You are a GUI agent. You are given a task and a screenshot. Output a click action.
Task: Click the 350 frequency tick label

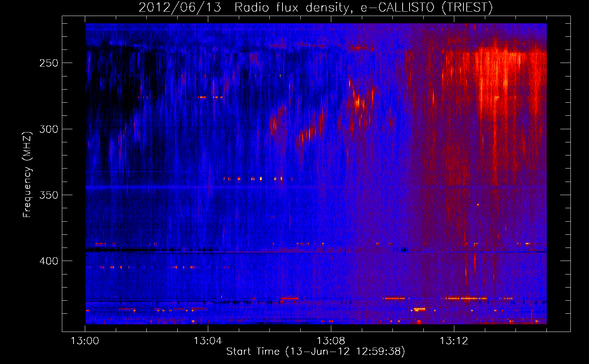pyautogui.click(x=49, y=195)
